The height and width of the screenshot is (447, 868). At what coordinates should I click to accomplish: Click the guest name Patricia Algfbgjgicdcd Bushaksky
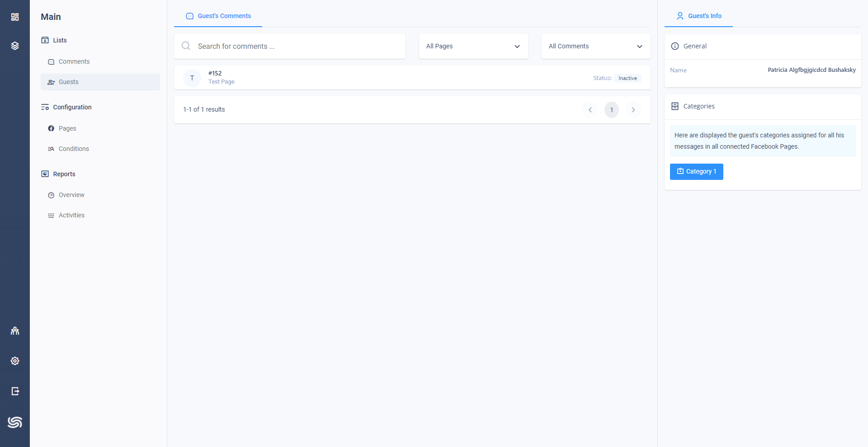coord(811,70)
